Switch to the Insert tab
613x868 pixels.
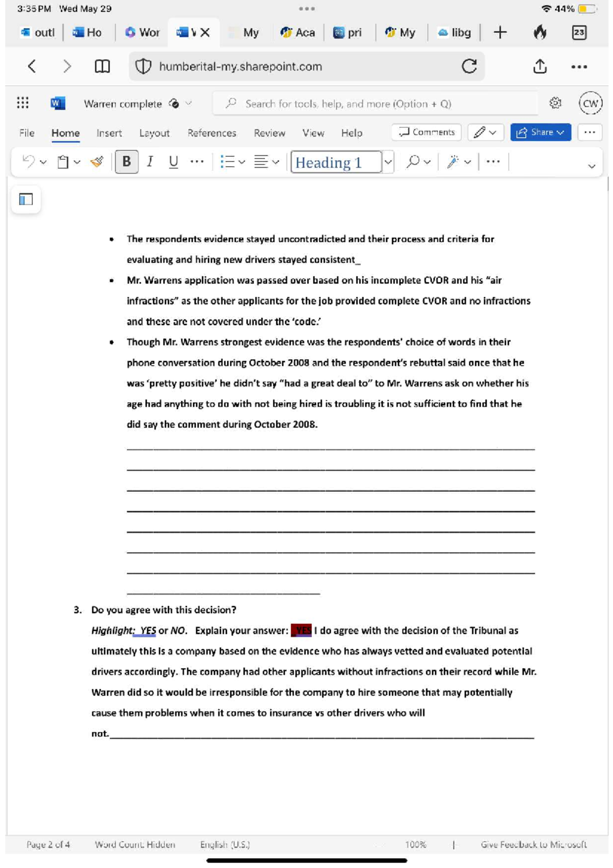click(109, 133)
